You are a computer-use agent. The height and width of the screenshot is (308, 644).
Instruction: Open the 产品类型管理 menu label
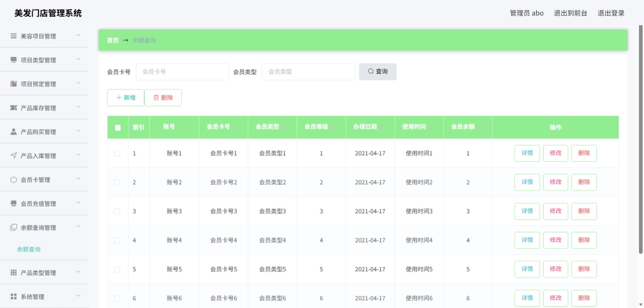point(38,273)
